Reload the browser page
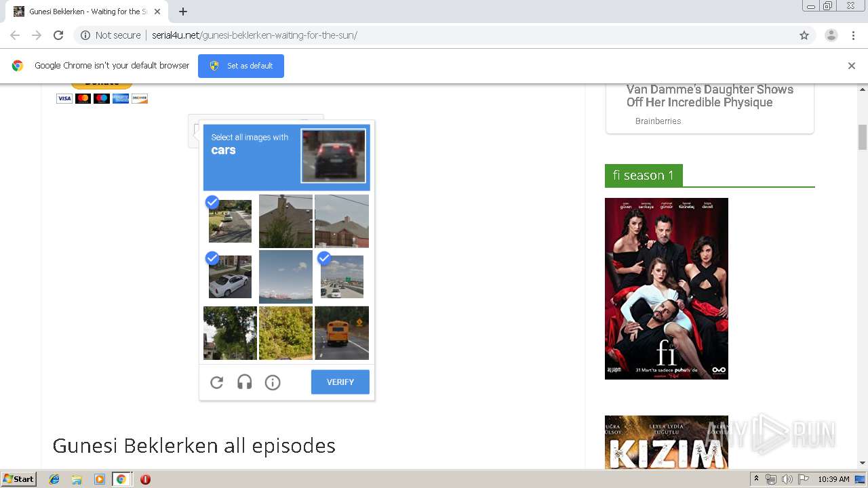Screen dimensions: 868x488 pos(58,35)
